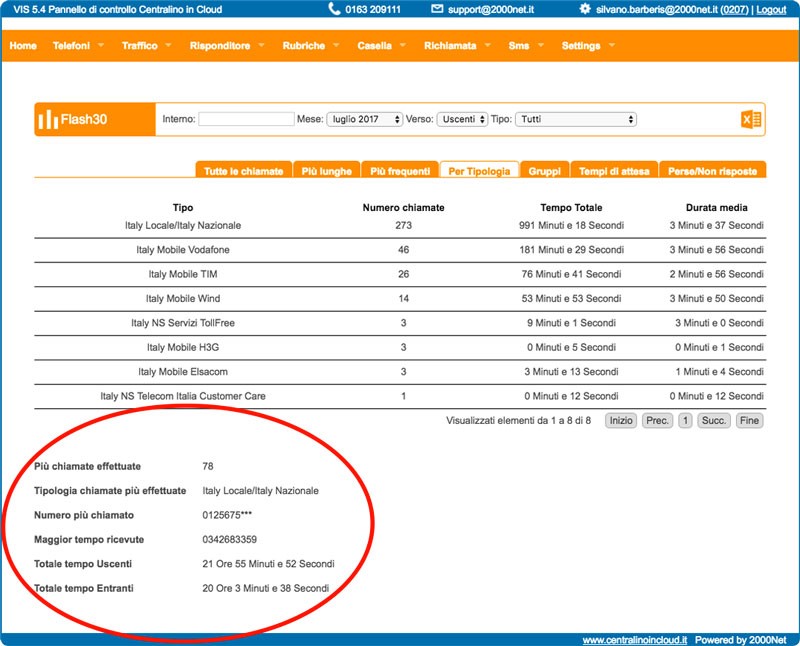Click the 0125675*** most-called number
The height and width of the screenshot is (646, 800).
click(227, 515)
